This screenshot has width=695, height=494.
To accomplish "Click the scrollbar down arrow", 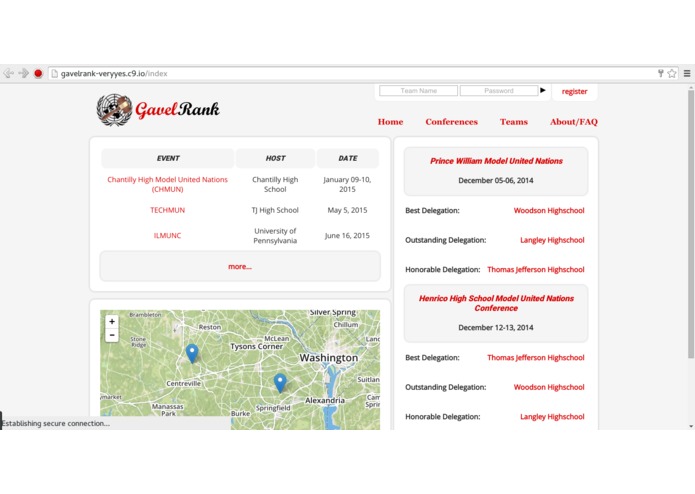I will pos(691,426).
